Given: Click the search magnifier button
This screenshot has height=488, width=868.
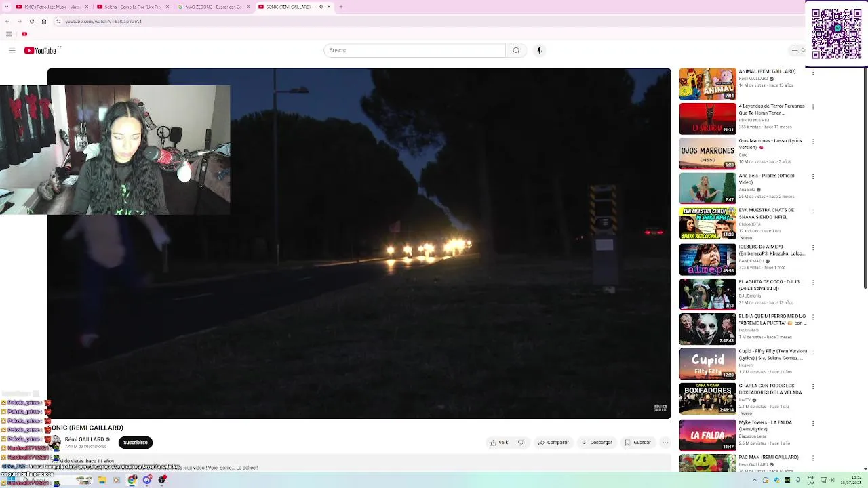Looking at the screenshot, I should pyautogui.click(x=516, y=50).
